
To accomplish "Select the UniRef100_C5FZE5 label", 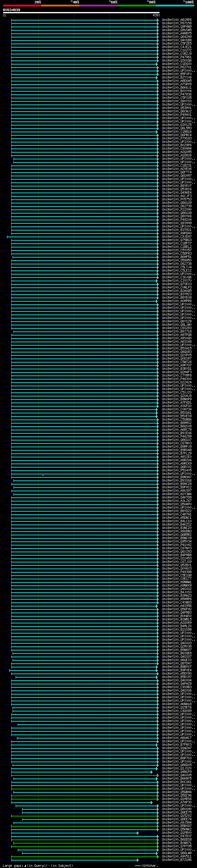I will click(x=176, y=43).
